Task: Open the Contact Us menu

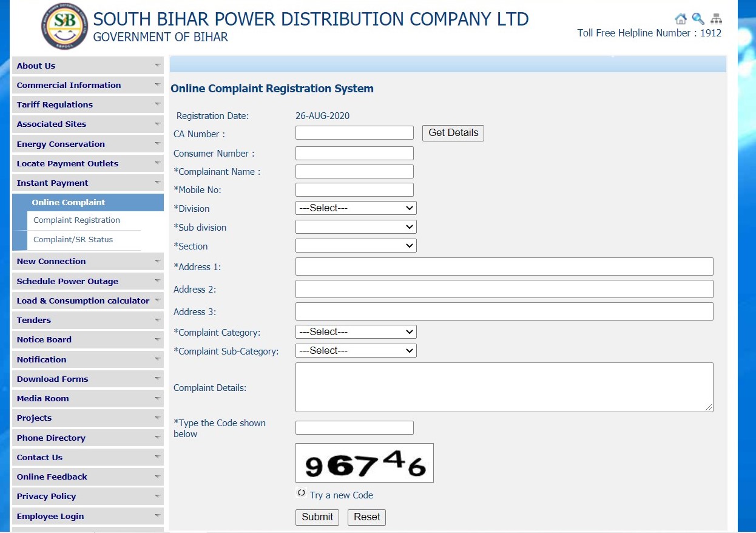Action: tap(88, 457)
